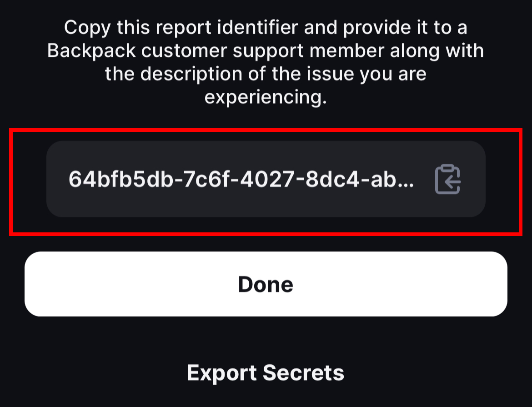Click the word 'Secrets' in Export Secrets
The image size is (532, 407).
click(303, 373)
